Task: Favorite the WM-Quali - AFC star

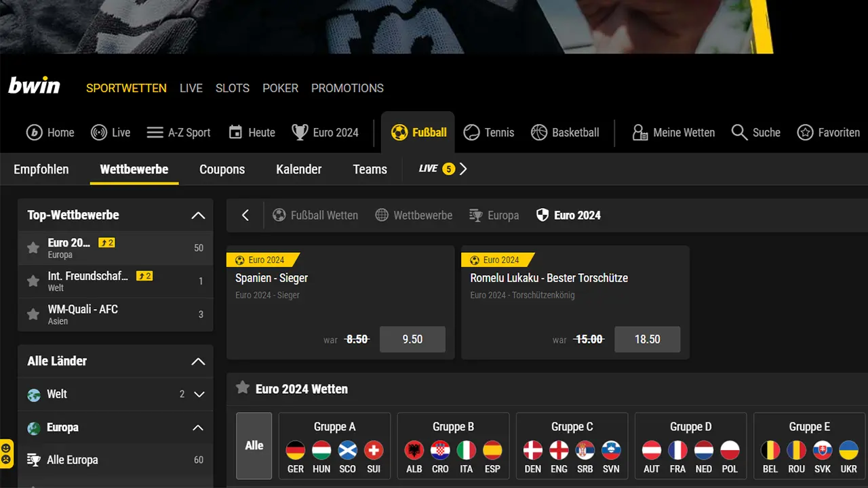Action: [x=33, y=314]
